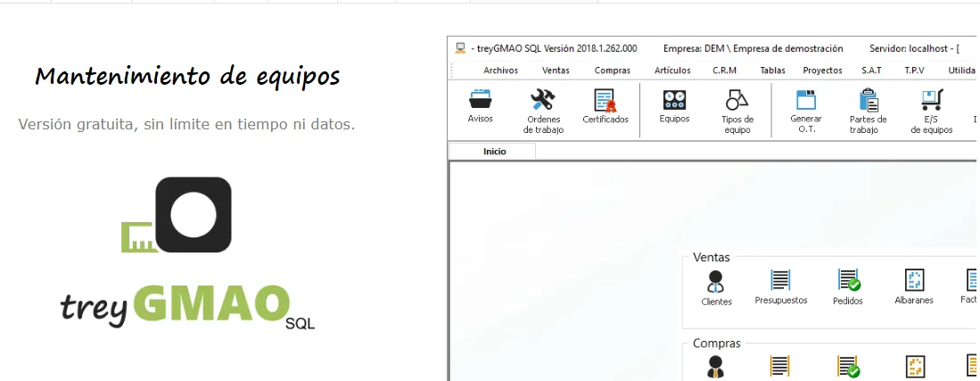The width and height of the screenshot is (980, 381).
Task: Click the 'Compras' group label
Action: pos(717,344)
